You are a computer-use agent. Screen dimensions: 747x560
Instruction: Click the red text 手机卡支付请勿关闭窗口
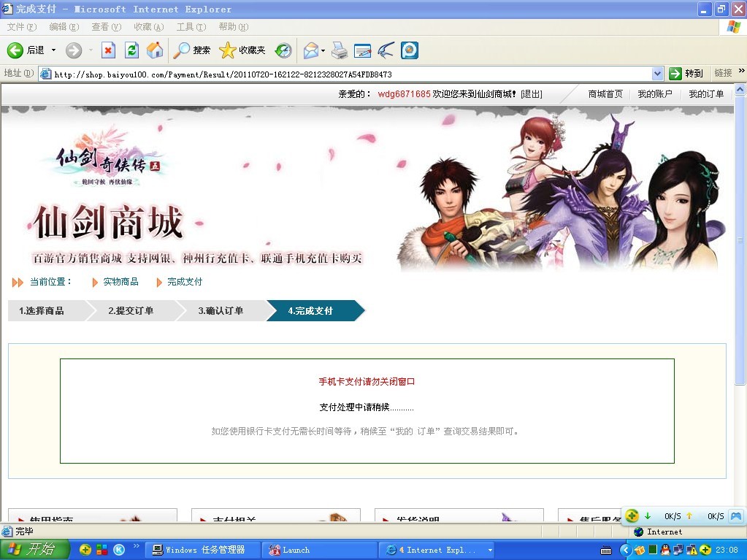[x=367, y=381]
